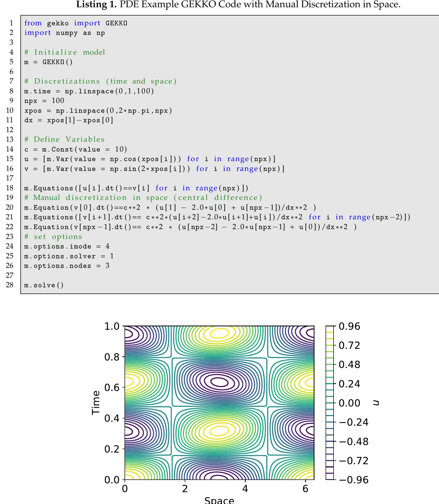Click the colorbar label 'u'

[376, 403]
